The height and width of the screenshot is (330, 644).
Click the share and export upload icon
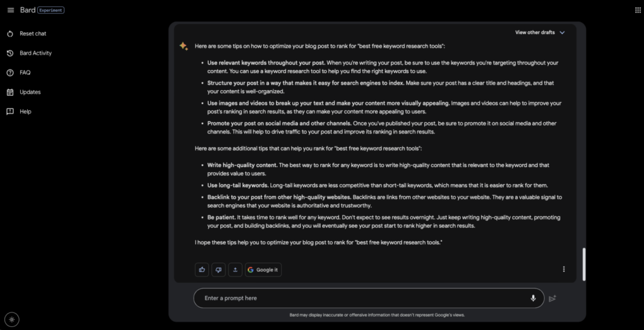tap(235, 270)
